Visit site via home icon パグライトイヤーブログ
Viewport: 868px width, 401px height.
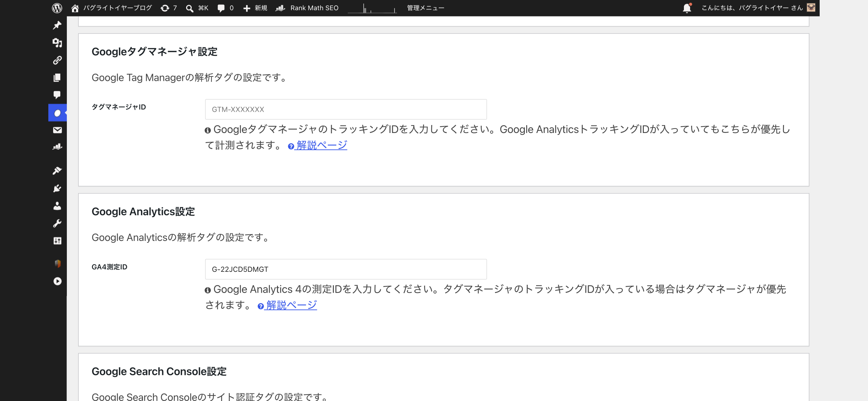[x=111, y=8]
